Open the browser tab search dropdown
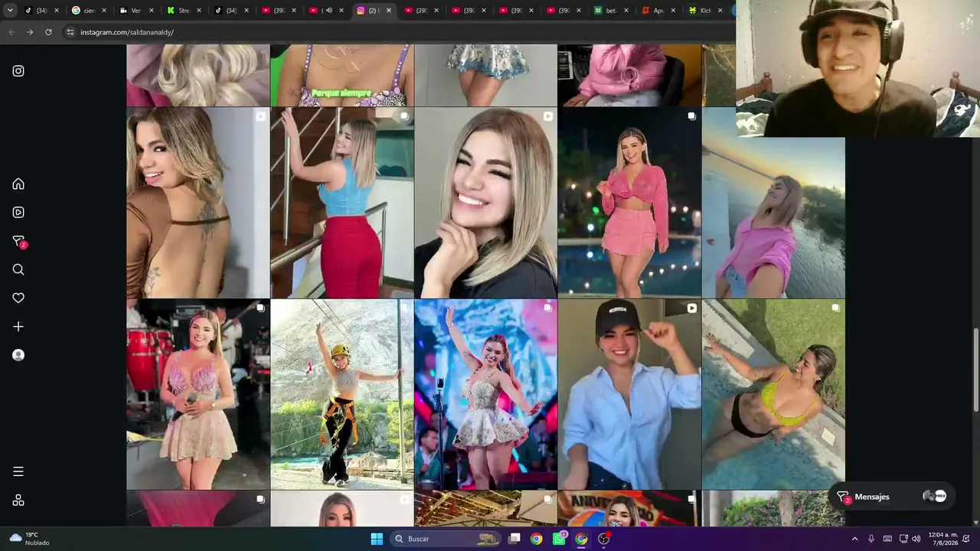980x551 pixels. coord(10,11)
